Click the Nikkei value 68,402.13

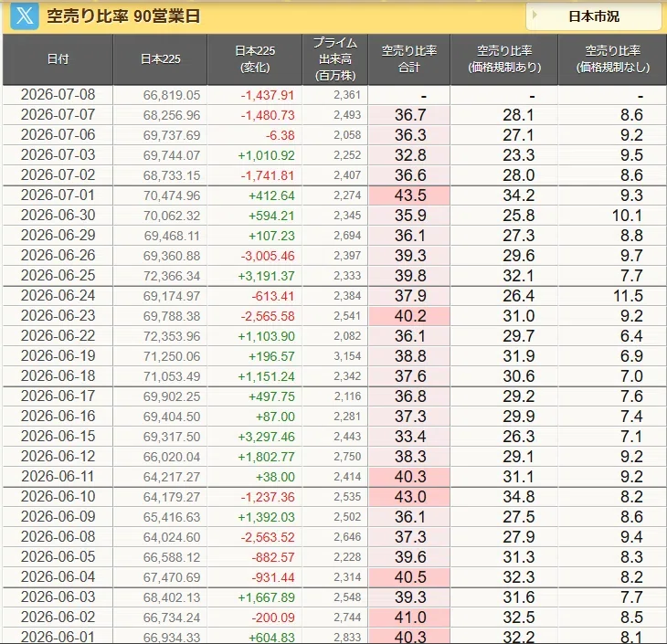172,597
